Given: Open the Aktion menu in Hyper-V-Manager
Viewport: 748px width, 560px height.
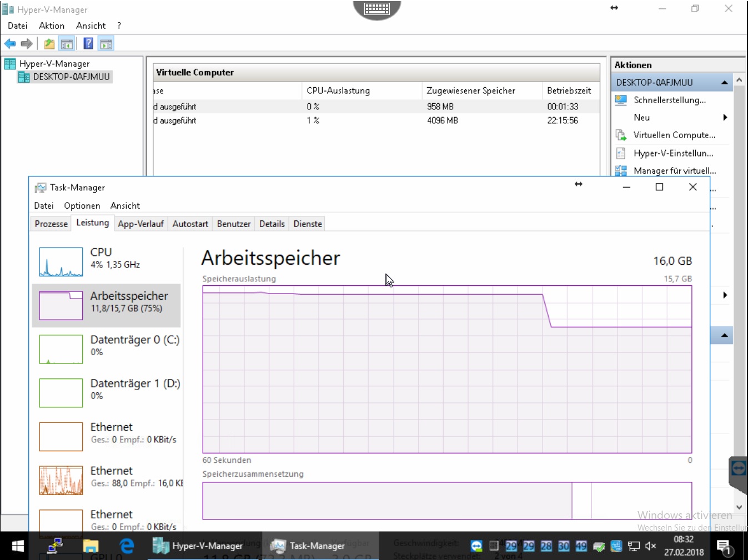Looking at the screenshot, I should point(52,26).
